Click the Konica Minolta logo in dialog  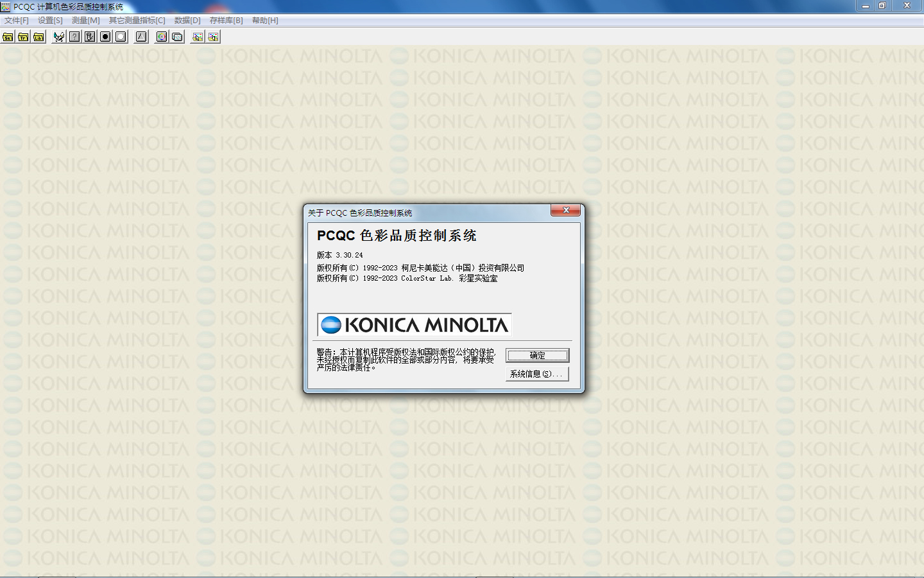point(415,325)
